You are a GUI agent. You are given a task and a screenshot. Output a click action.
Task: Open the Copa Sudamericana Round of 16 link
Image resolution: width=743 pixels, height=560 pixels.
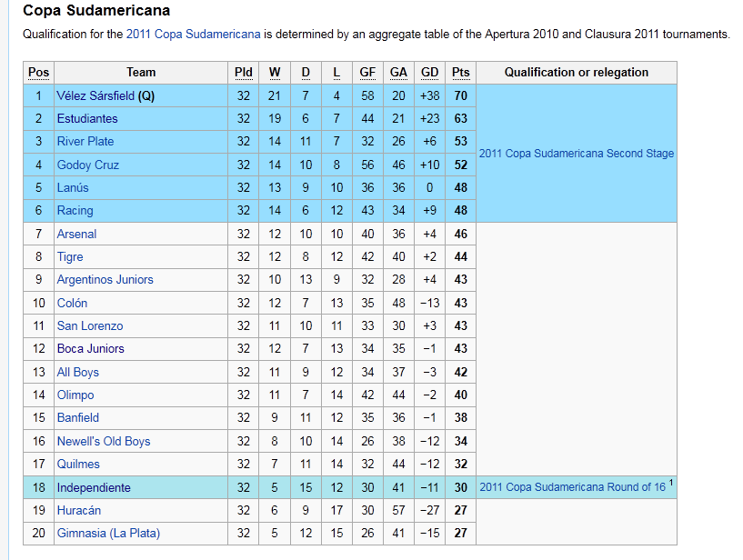tap(572, 487)
